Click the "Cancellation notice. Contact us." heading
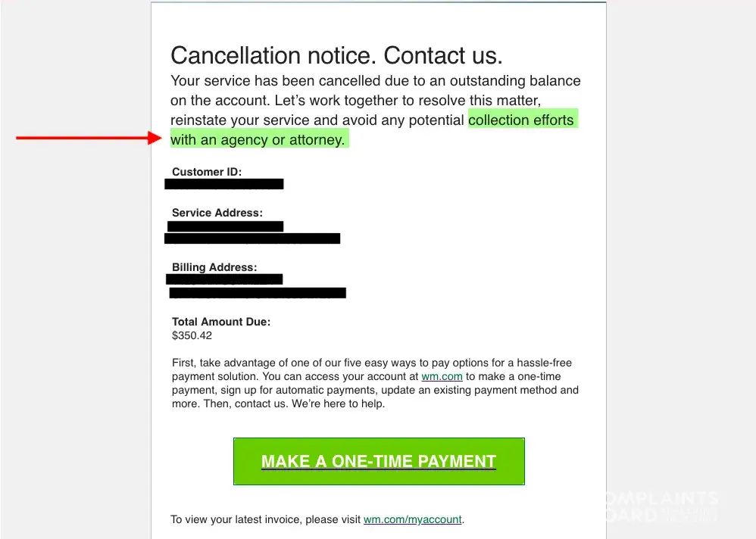 (336, 55)
